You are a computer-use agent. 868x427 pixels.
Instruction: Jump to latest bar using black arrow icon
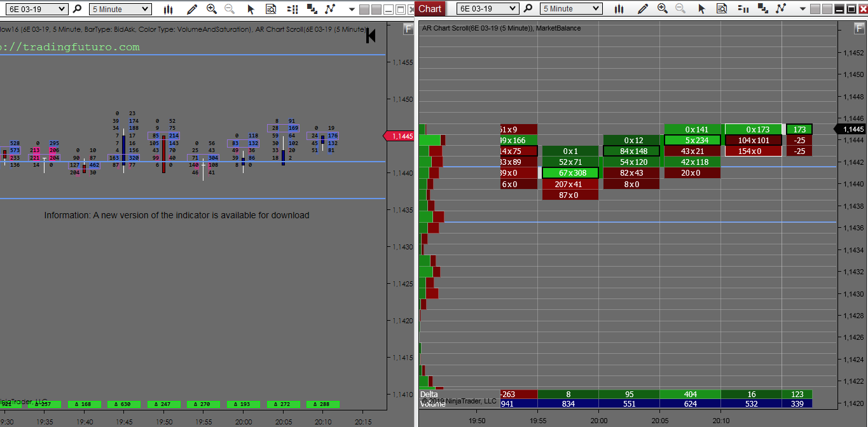point(371,36)
